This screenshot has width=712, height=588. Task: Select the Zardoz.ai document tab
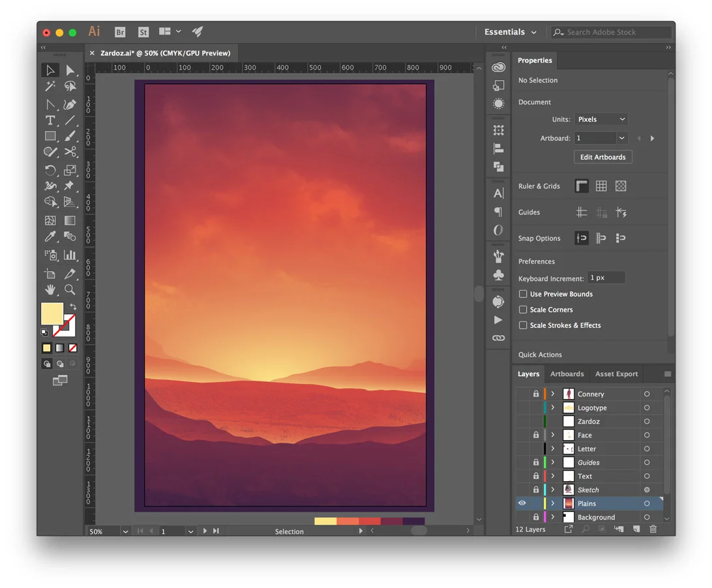click(x=166, y=53)
